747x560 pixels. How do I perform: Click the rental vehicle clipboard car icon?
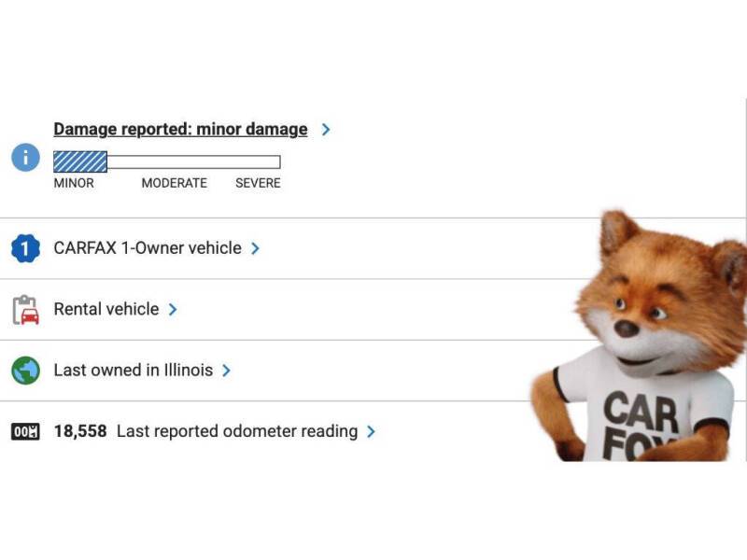(x=25, y=310)
